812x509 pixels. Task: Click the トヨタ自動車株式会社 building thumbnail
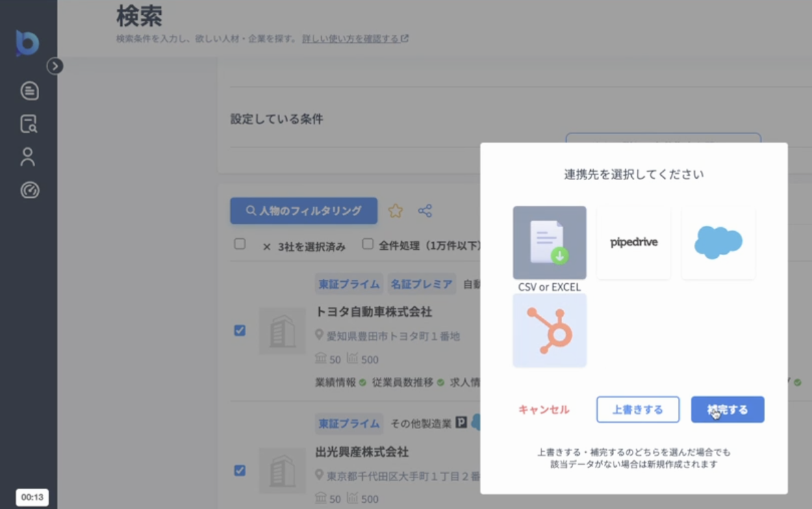tap(283, 331)
